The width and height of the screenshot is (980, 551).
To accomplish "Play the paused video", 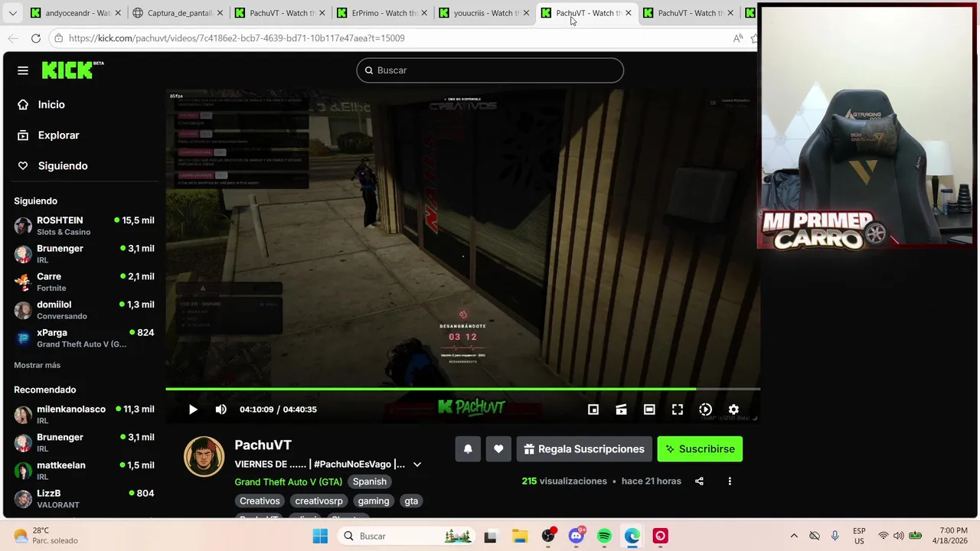I will (x=193, y=409).
